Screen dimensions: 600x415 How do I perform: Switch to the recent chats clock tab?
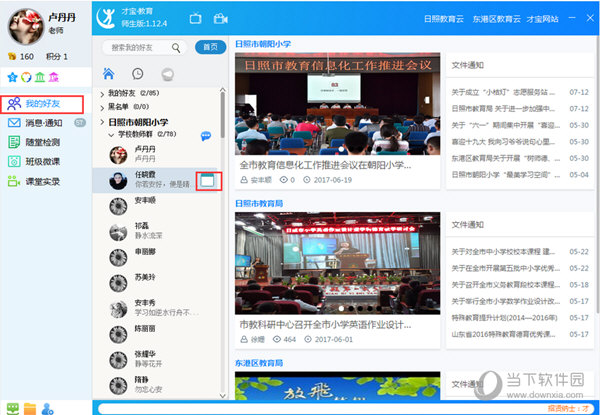[138, 73]
